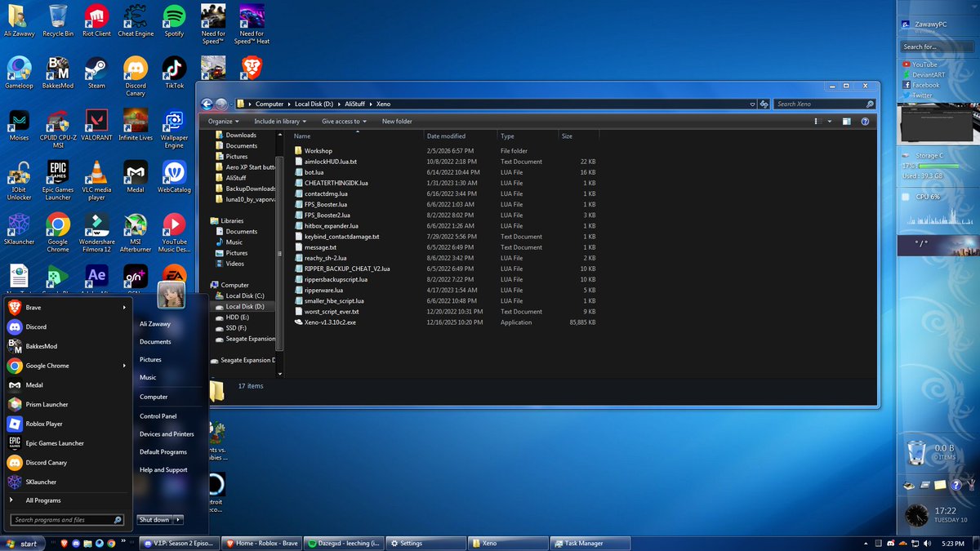This screenshot has width=980, height=551.
Task: Open Help and Support from Start menu
Action: click(x=163, y=469)
